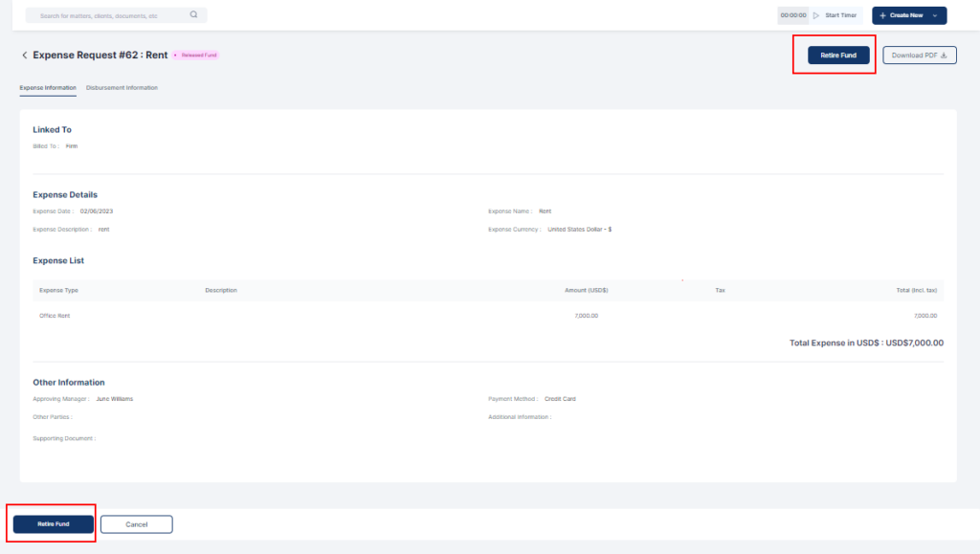The image size is (980, 554).
Task: Click the Amount (USD$) column header
Action: click(586, 290)
